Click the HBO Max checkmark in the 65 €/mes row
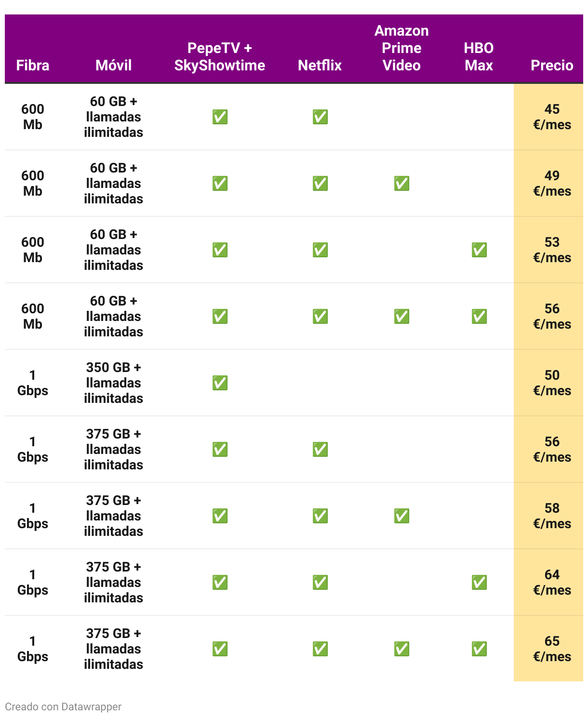The image size is (588, 718). 479,649
